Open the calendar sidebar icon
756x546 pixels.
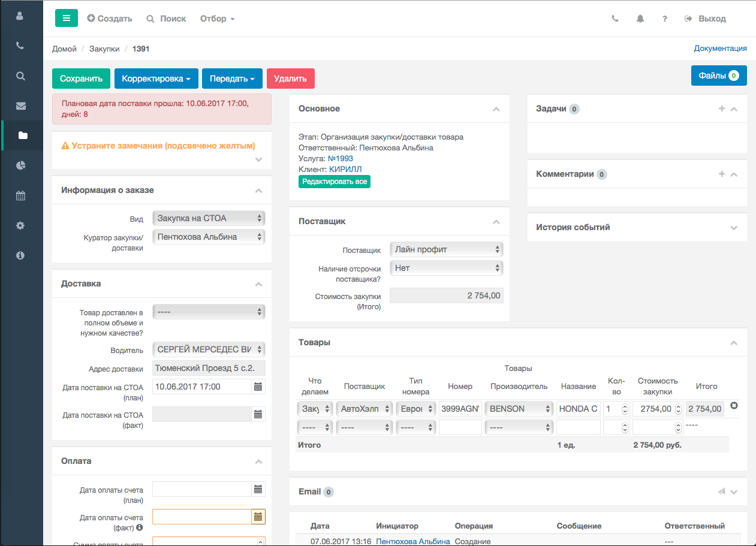click(20, 195)
